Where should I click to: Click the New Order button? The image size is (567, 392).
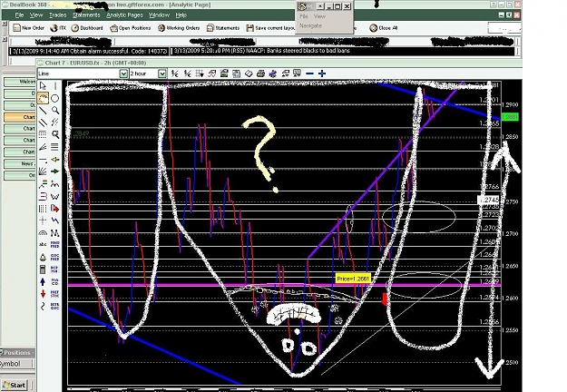point(28,28)
